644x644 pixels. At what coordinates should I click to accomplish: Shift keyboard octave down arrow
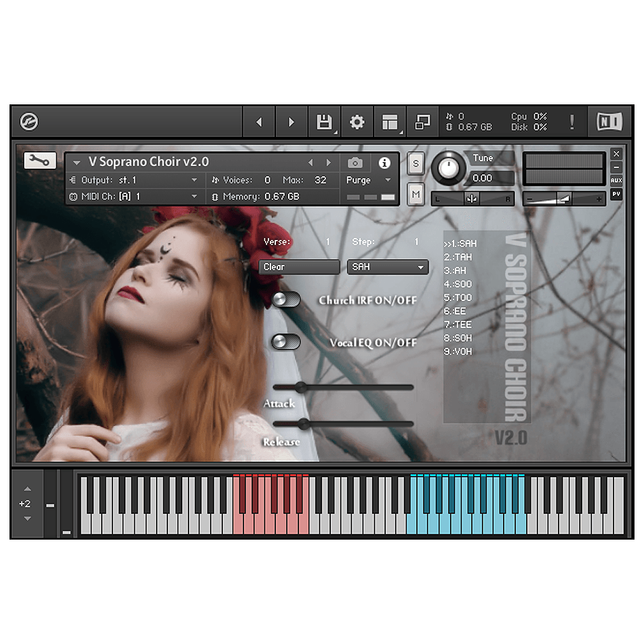click(x=28, y=519)
